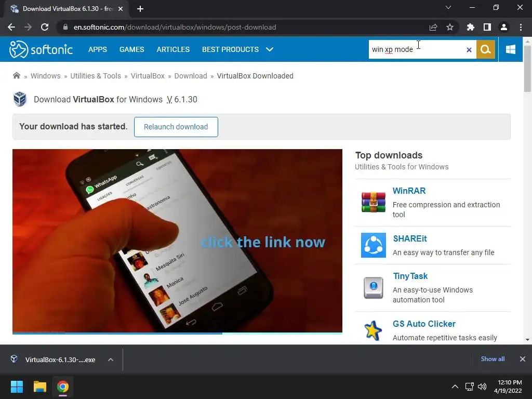Click Chrome icon in taskbar
The width and height of the screenshot is (532, 399).
coord(63,387)
